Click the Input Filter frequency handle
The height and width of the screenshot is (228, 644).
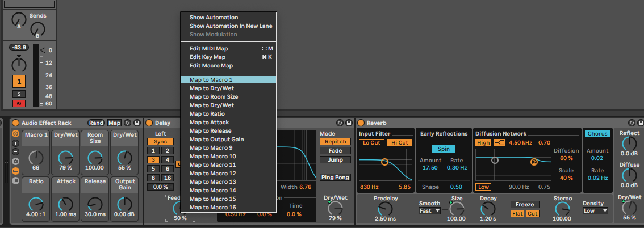(x=384, y=162)
